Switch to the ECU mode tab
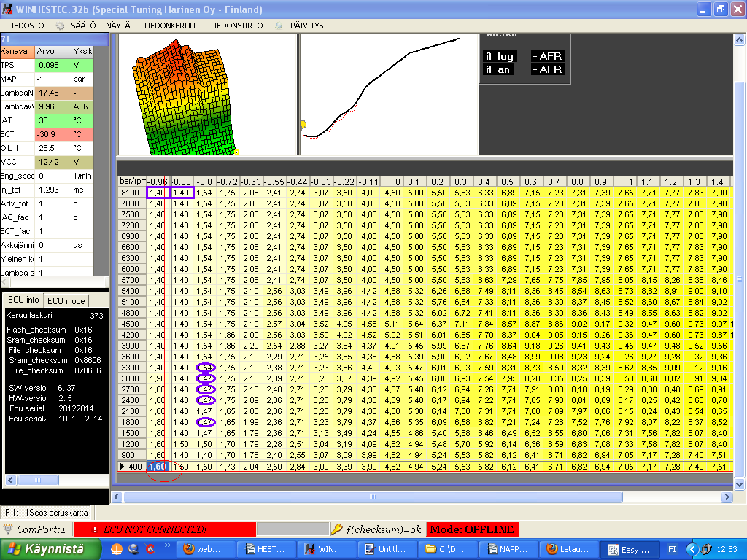This screenshot has height=560, width=747. tap(66, 301)
